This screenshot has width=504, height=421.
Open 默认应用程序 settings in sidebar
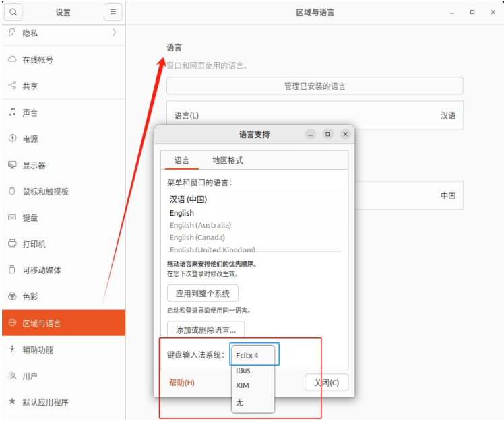(x=63, y=402)
